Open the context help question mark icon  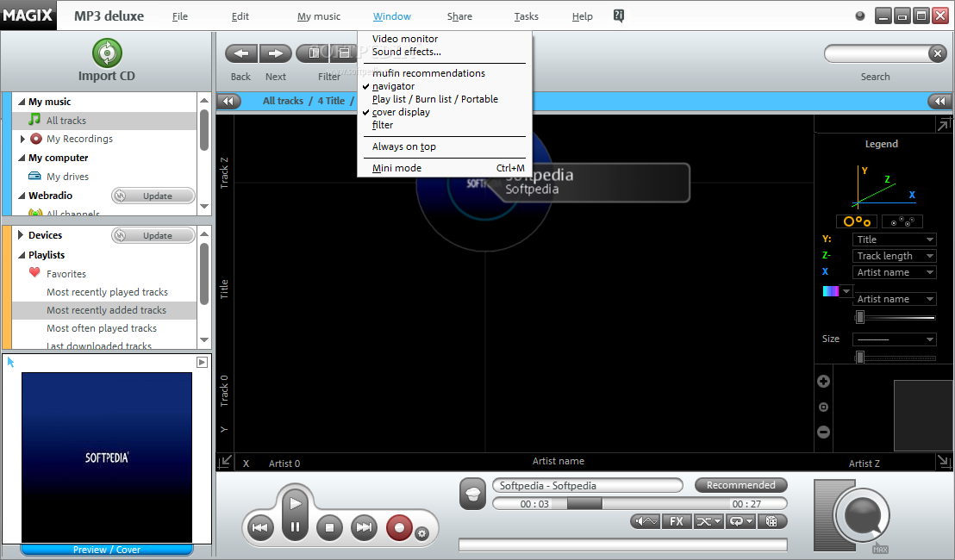[x=619, y=16]
